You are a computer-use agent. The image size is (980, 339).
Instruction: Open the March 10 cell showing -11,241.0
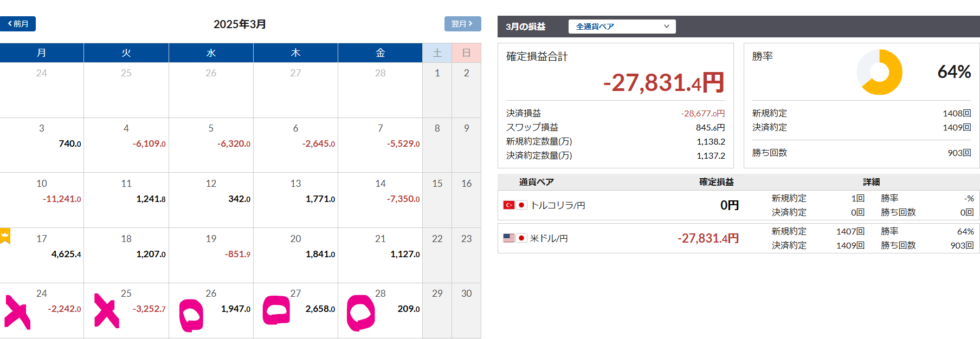(x=42, y=199)
